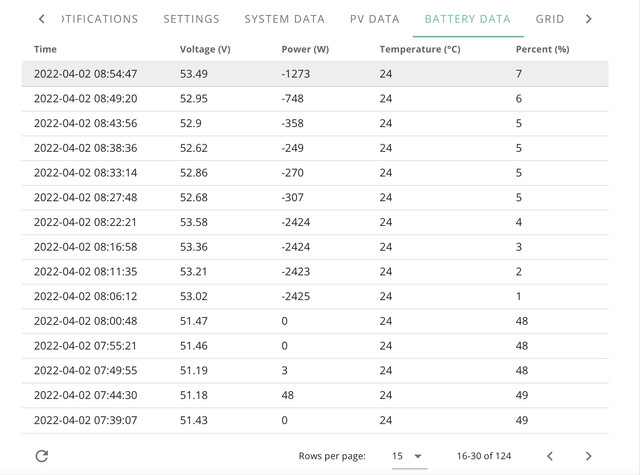Sort by the Power (W) column header
Image resolution: width=640 pixels, height=475 pixels.
[x=305, y=49]
